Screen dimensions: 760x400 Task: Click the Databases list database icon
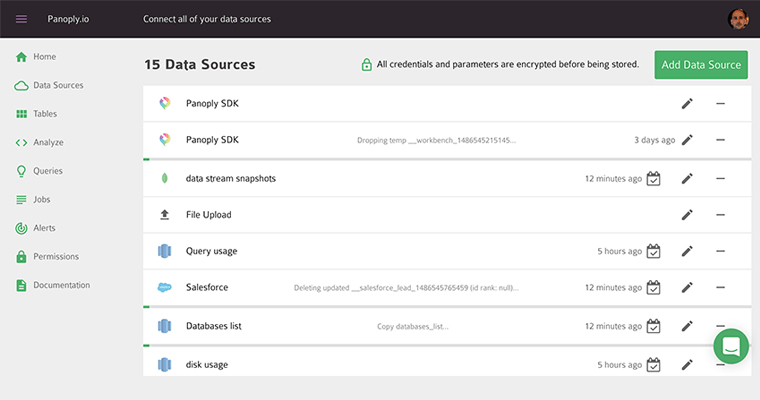coord(165,326)
